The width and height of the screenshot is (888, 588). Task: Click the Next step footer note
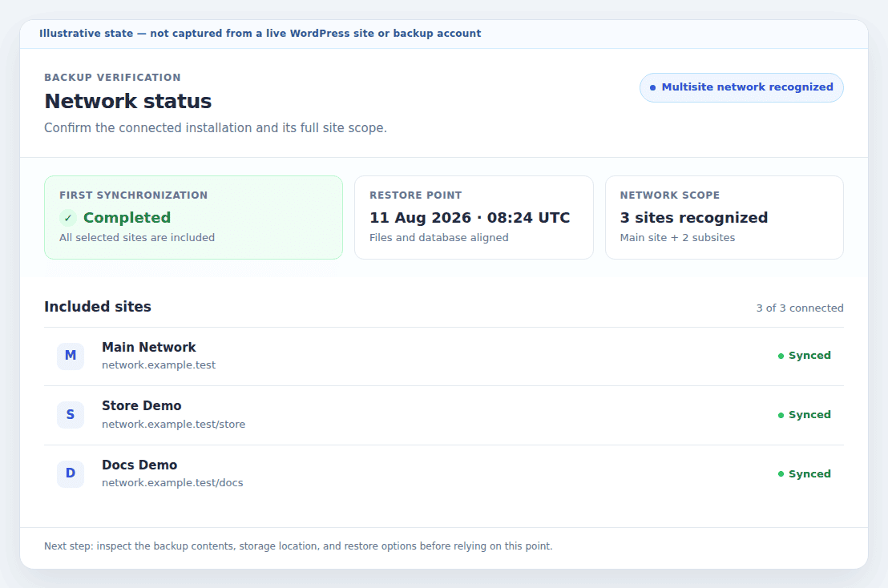298,546
